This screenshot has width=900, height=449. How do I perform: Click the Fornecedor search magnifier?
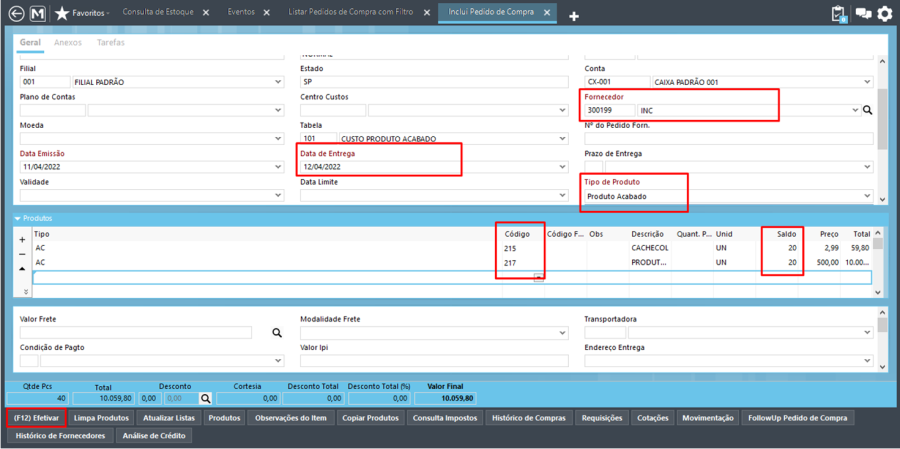coord(867,110)
